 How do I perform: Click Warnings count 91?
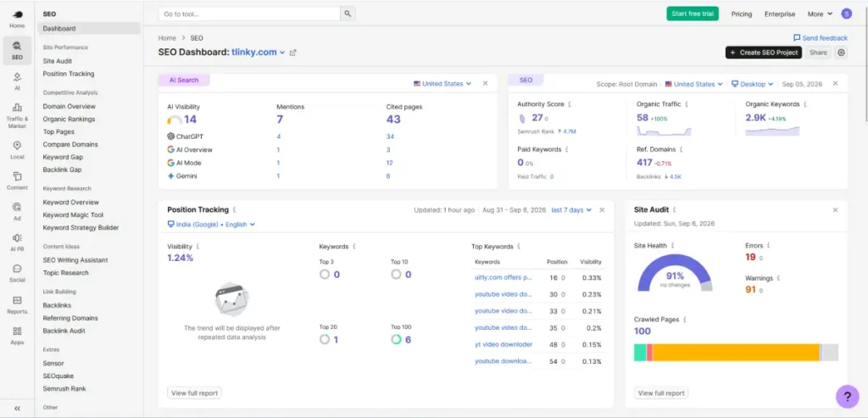(750, 290)
